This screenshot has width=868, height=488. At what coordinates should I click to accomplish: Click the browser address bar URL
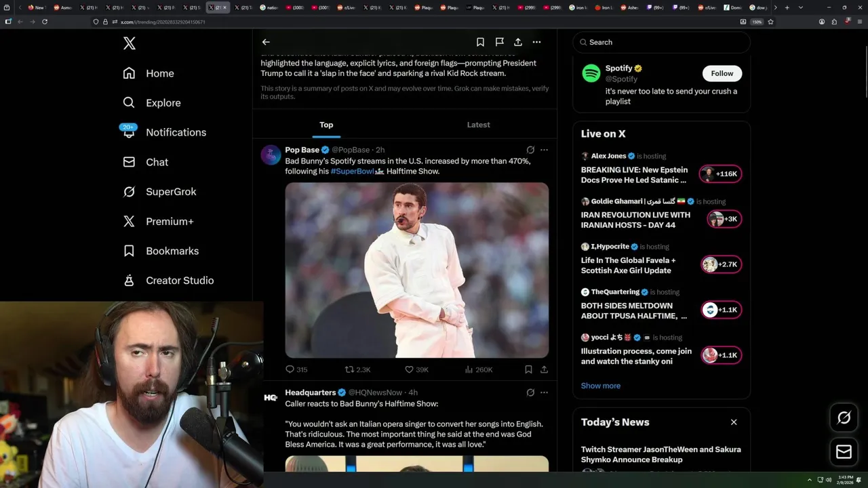pos(163,22)
